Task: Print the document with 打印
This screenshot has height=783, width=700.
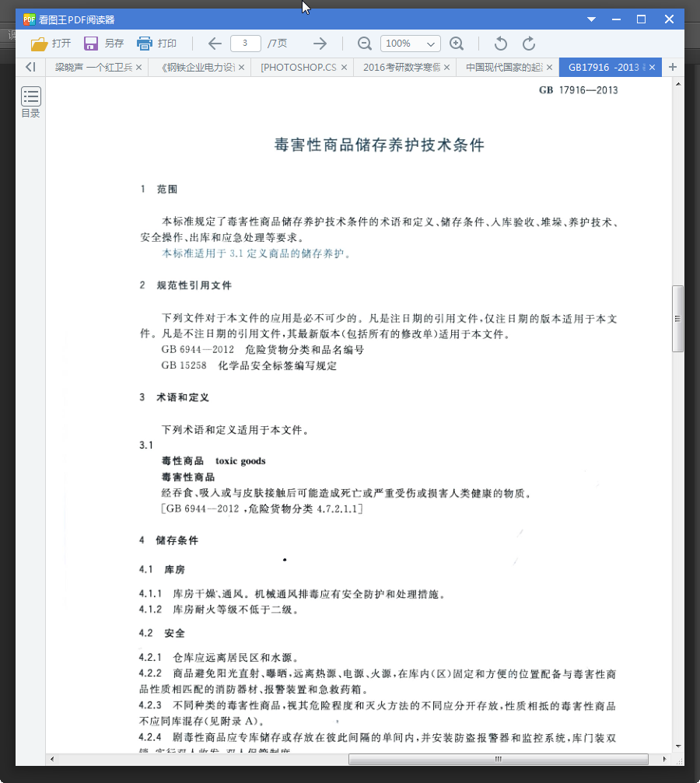Action: [156, 44]
